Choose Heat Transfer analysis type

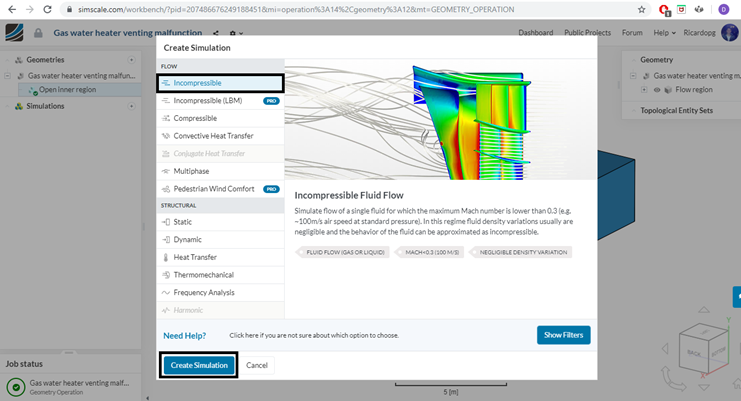(220, 257)
